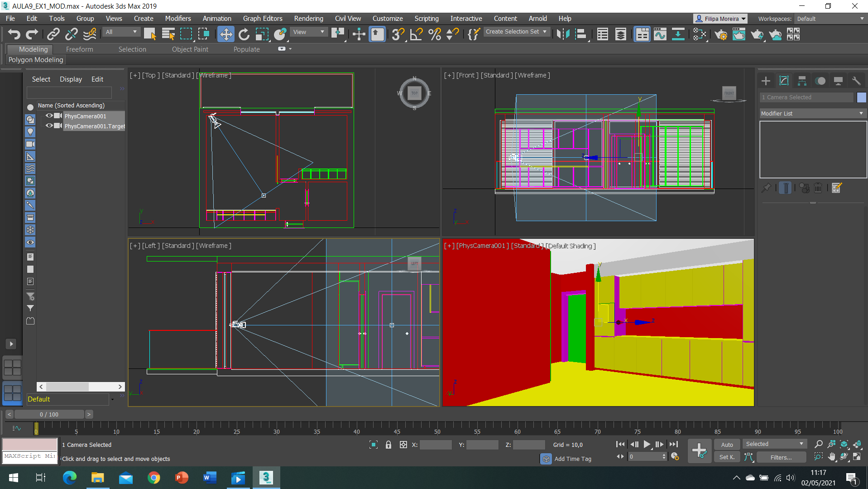Switch to the Hierarchy panel icon

point(802,81)
